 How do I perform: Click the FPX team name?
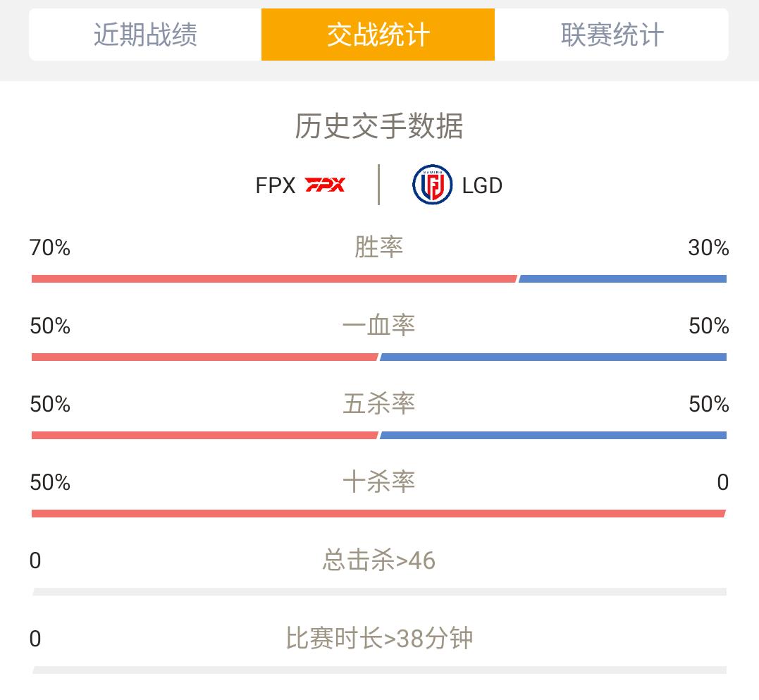[276, 185]
